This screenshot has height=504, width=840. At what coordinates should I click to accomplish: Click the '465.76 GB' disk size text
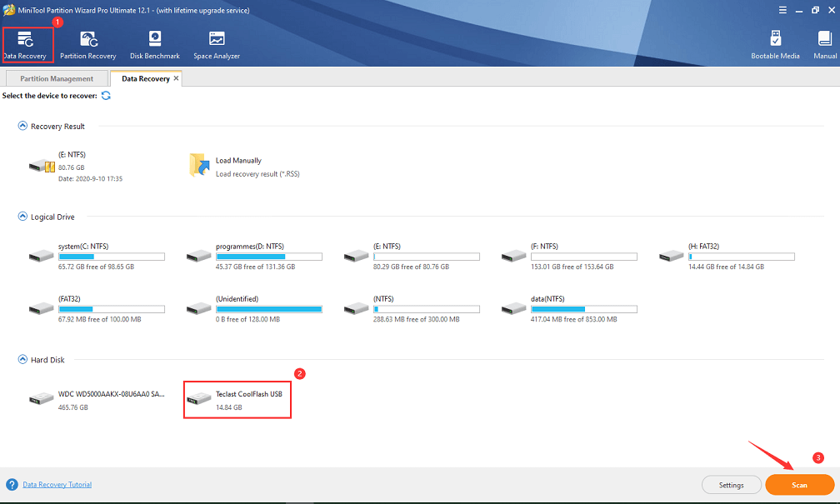72,407
